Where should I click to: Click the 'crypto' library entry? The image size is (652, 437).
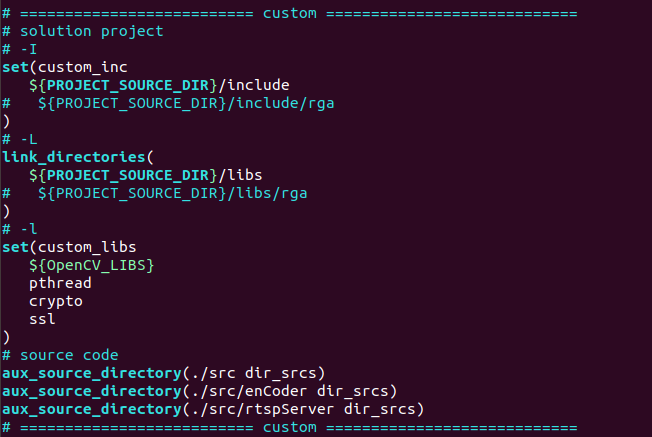pos(56,301)
